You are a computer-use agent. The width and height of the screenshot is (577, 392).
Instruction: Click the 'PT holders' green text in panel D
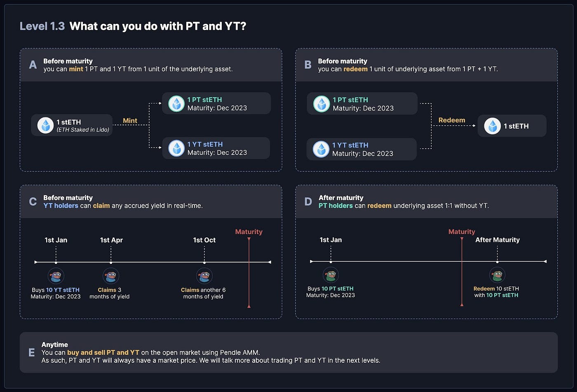click(x=335, y=206)
